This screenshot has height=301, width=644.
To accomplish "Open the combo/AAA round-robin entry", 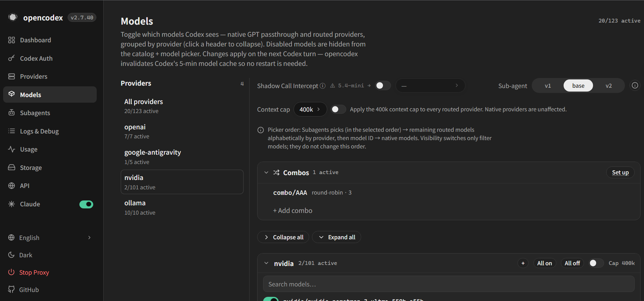I will tap(312, 192).
